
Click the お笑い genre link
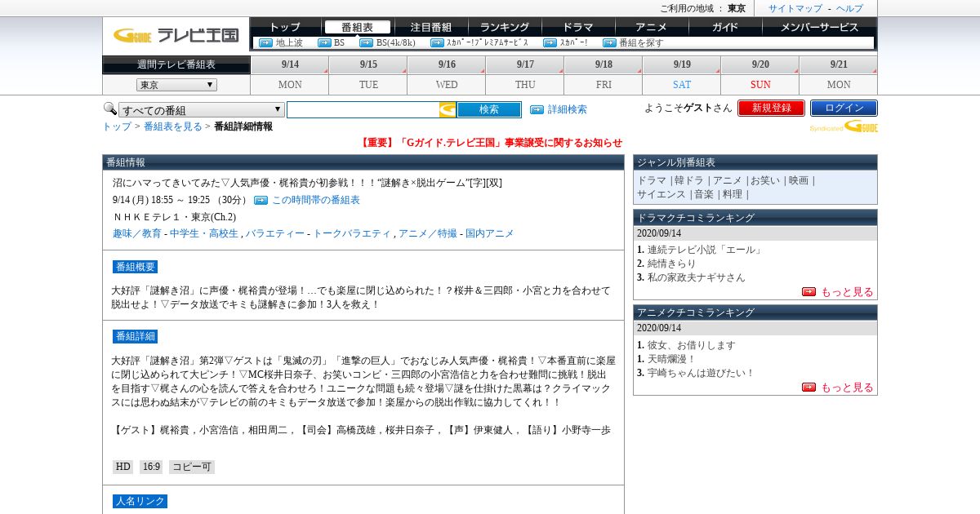pyautogui.click(x=766, y=180)
